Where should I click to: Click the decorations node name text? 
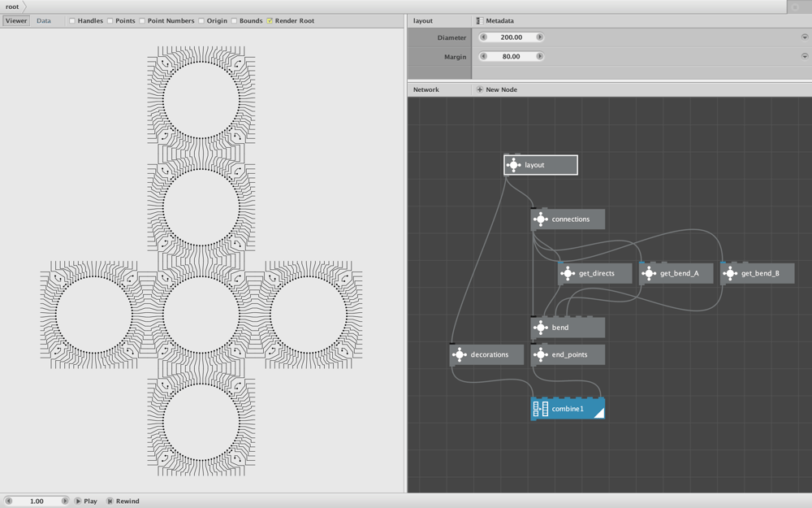point(490,354)
